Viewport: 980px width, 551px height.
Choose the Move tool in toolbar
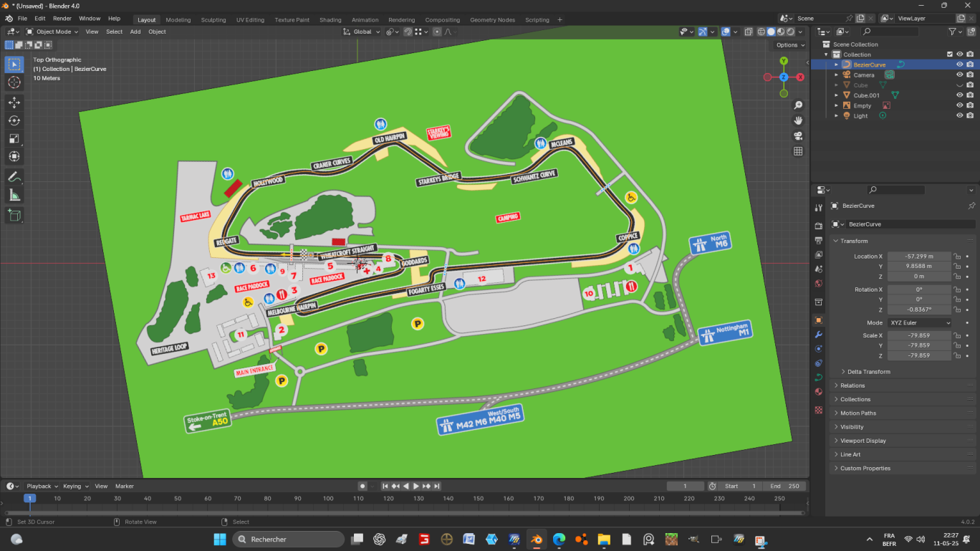click(x=14, y=103)
